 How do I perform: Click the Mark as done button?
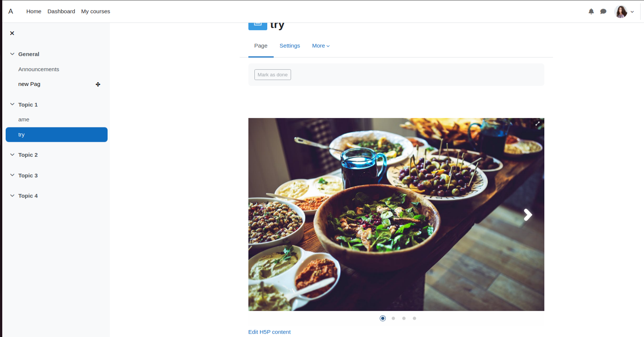coord(273,75)
